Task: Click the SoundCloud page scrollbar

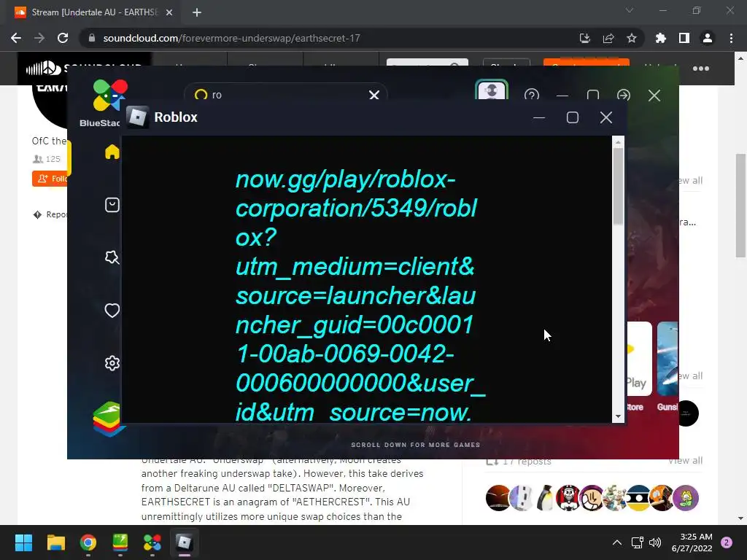Action: (740, 205)
